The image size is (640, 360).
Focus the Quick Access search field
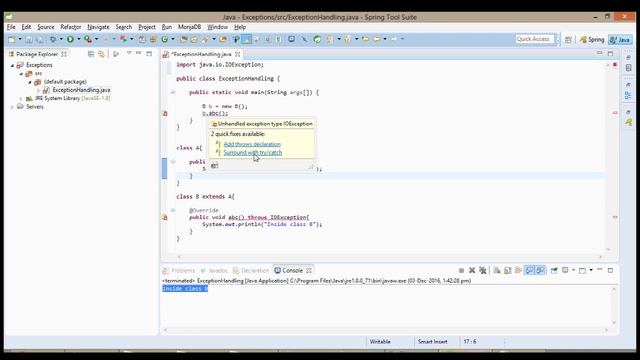(535, 39)
